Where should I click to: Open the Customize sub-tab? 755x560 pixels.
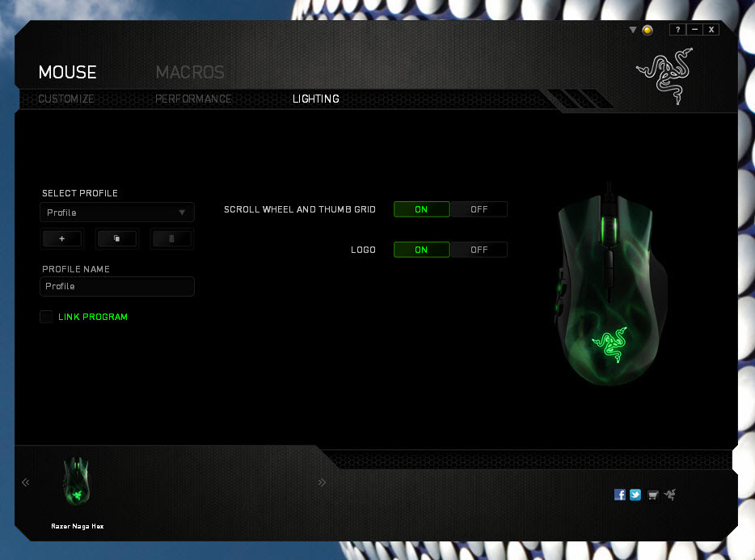tap(66, 99)
